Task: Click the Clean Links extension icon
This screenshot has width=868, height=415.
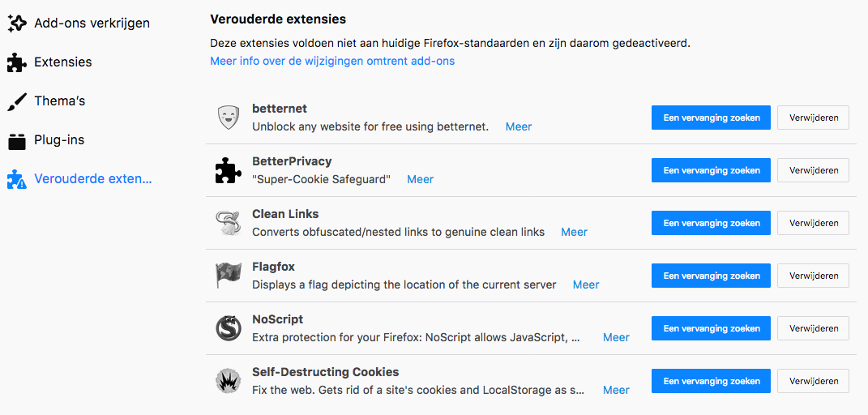Action: [229, 224]
